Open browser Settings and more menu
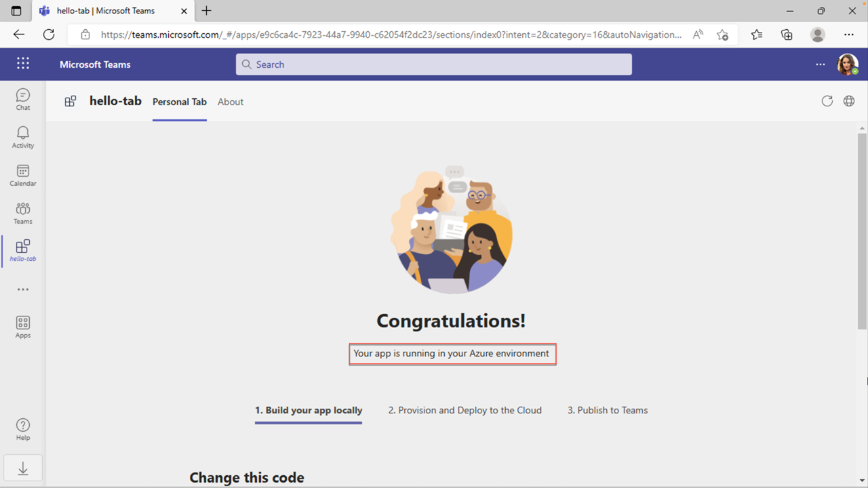 [849, 35]
